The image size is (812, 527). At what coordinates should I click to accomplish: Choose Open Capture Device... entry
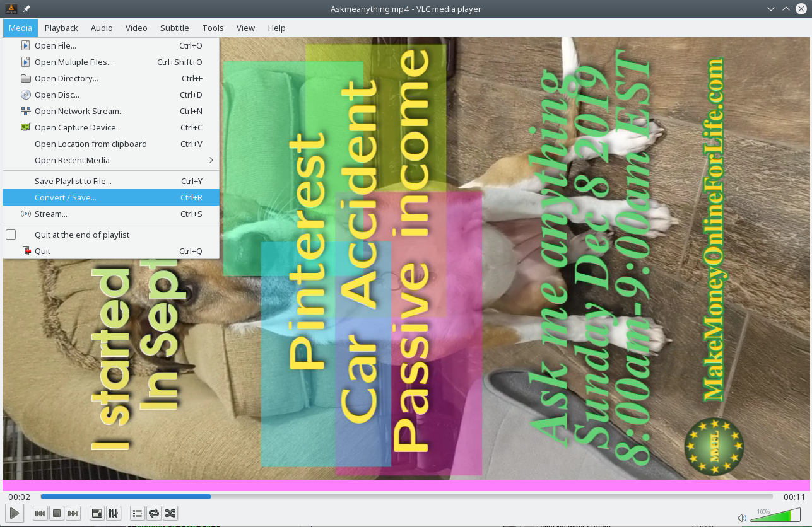coord(111,127)
